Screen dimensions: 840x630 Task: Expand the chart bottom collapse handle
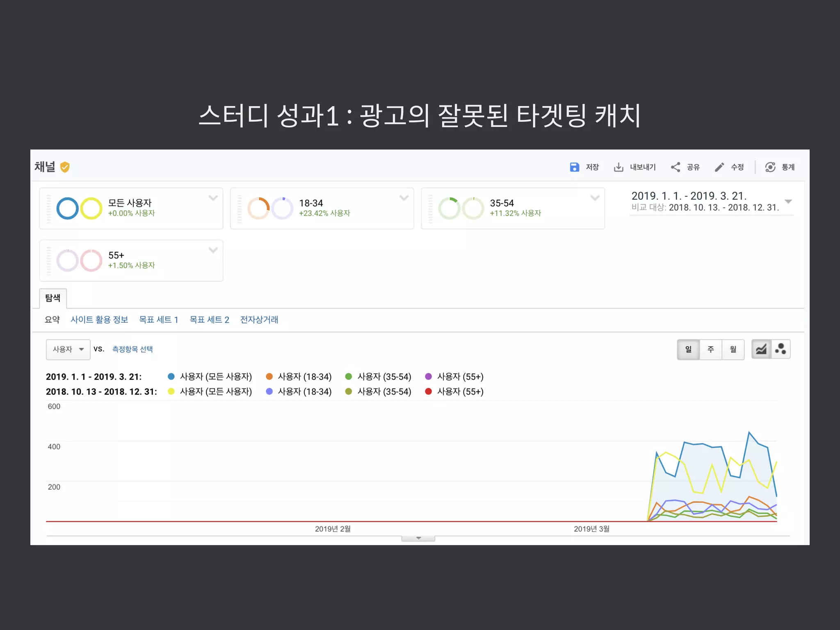click(x=418, y=538)
